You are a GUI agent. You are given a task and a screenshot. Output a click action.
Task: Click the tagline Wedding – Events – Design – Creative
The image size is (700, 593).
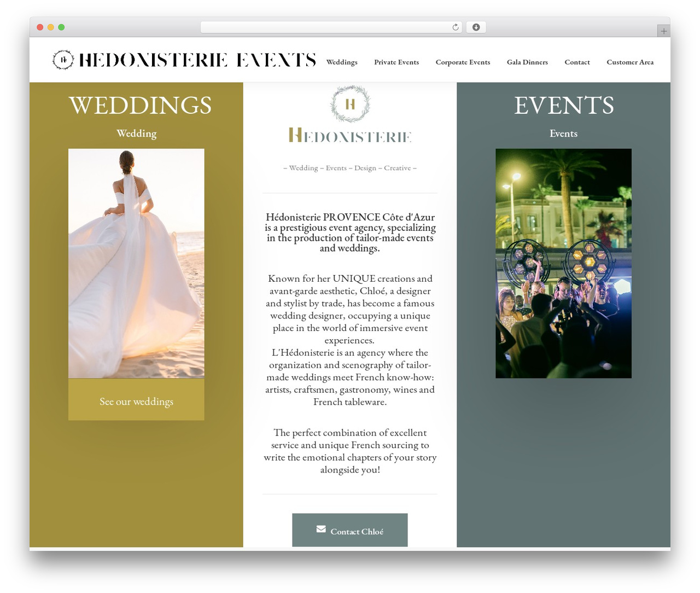coord(350,168)
